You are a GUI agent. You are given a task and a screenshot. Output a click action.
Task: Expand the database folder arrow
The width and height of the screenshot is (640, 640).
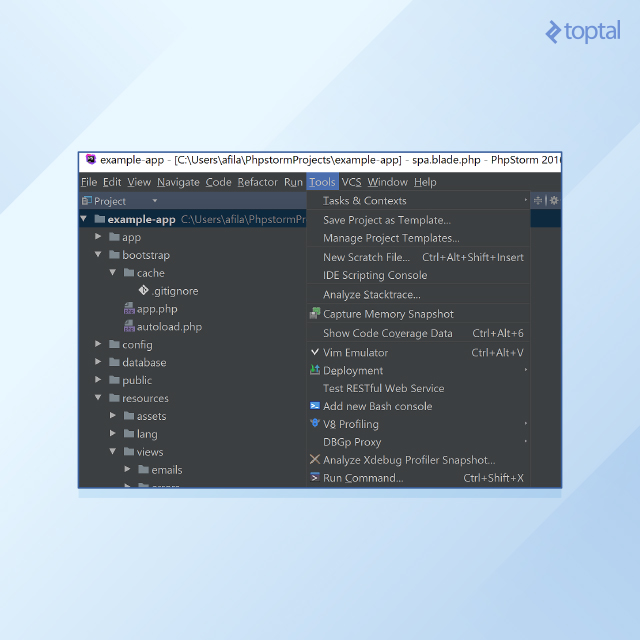[x=98, y=362]
